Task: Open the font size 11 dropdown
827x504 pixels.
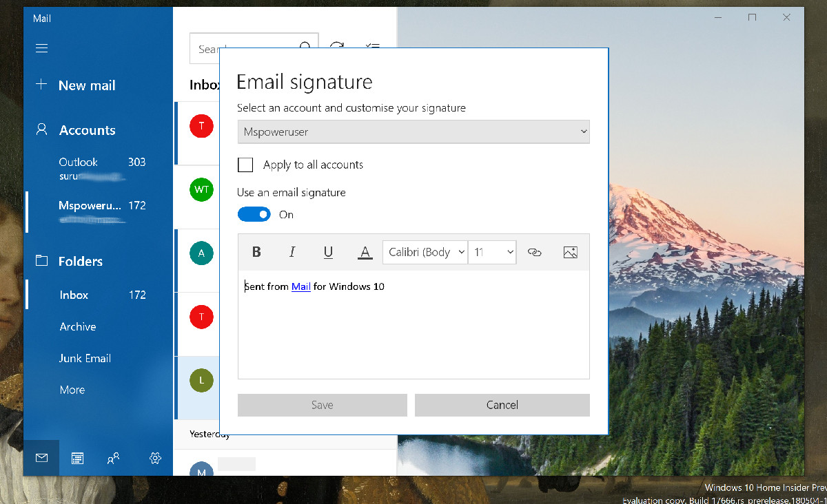Action: point(492,252)
